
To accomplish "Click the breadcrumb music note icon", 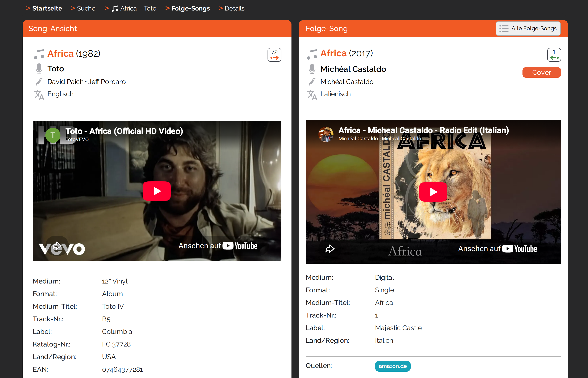I will point(115,9).
